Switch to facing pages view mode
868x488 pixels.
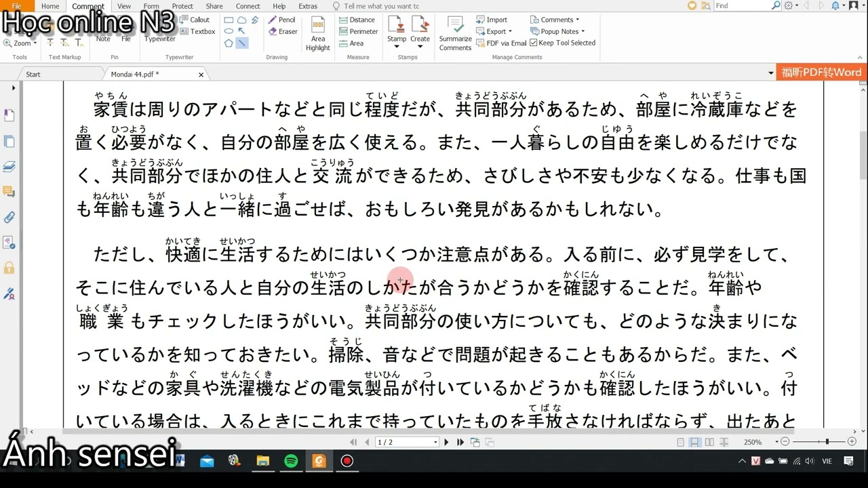[x=709, y=442]
